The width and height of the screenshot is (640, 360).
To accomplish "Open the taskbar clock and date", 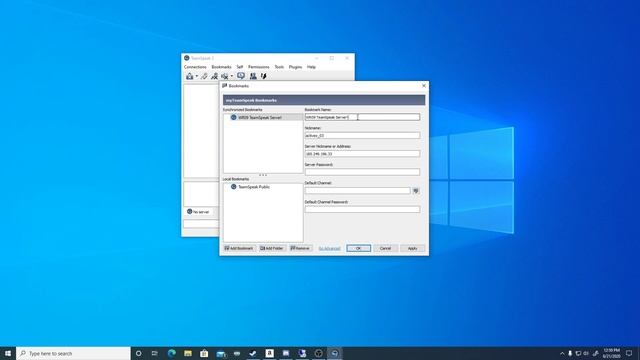I will tap(611, 353).
